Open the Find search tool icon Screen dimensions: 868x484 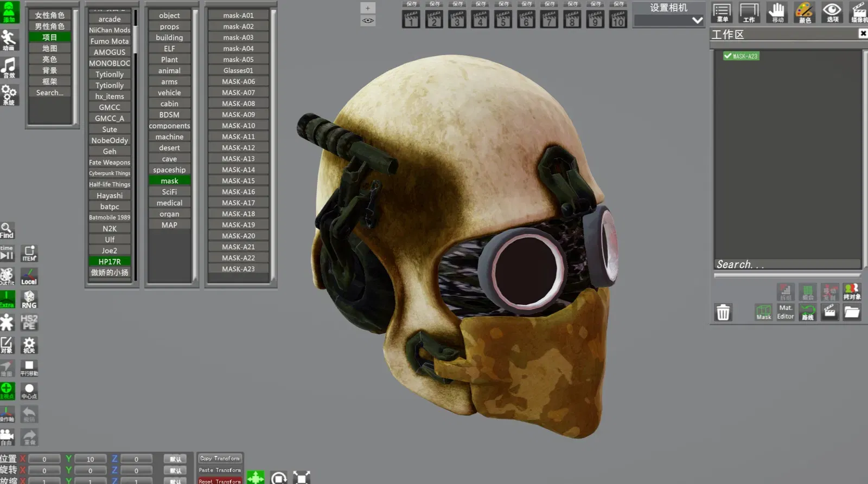(7, 230)
